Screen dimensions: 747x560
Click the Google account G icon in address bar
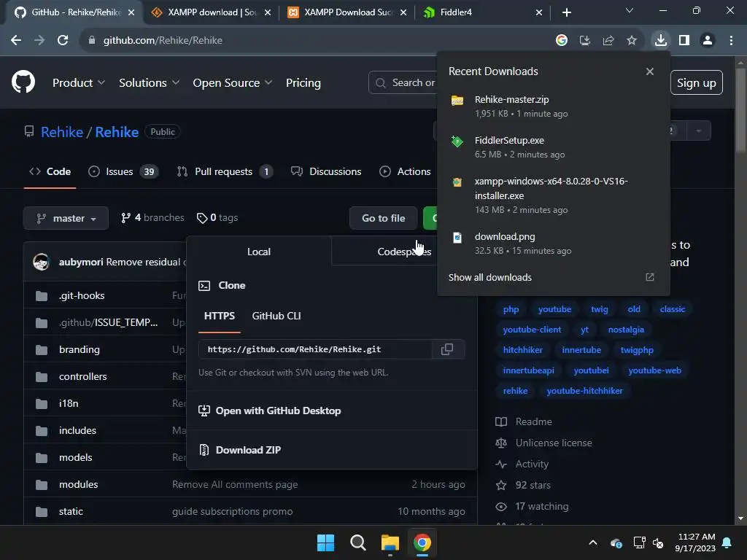(561, 41)
